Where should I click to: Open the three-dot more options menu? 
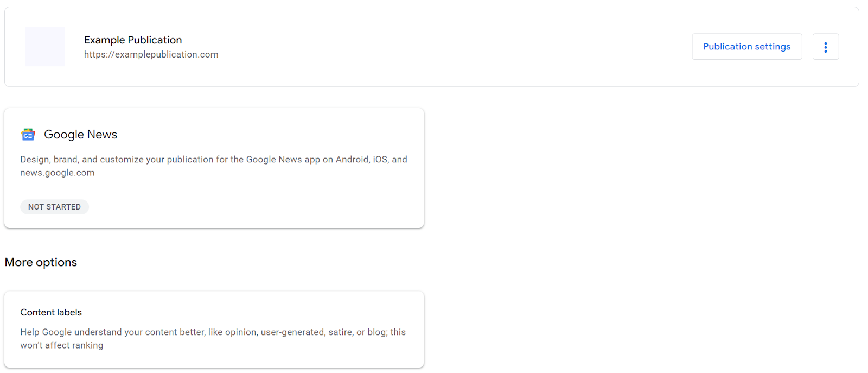point(825,47)
